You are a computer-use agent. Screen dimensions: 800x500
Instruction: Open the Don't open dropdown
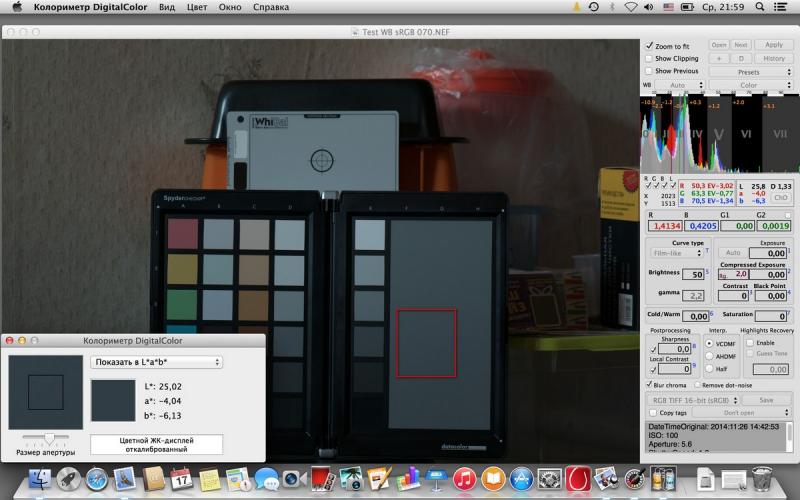(742, 412)
